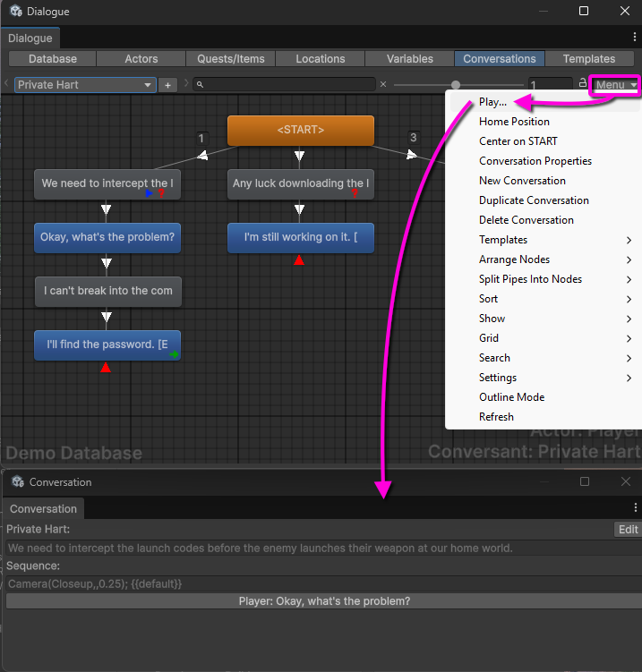This screenshot has height=672, width=642.
Task: Expand the Show submenu
Action: pos(544,319)
